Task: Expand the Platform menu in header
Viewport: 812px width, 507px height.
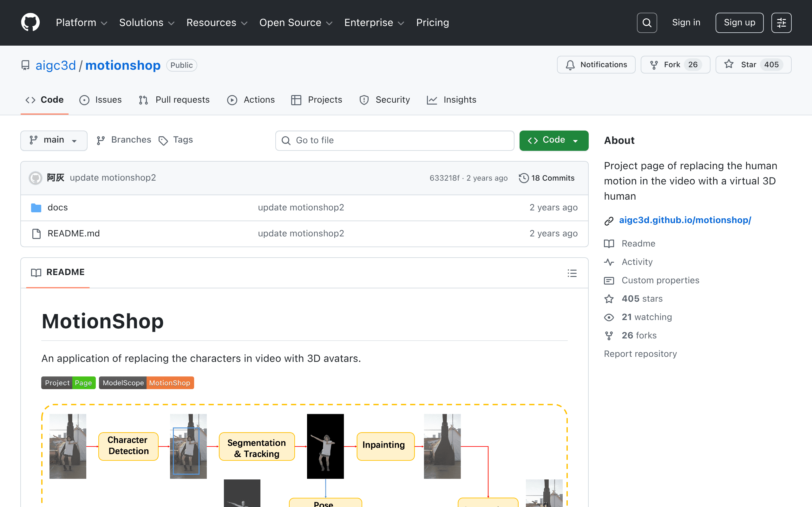Action: [x=82, y=22]
